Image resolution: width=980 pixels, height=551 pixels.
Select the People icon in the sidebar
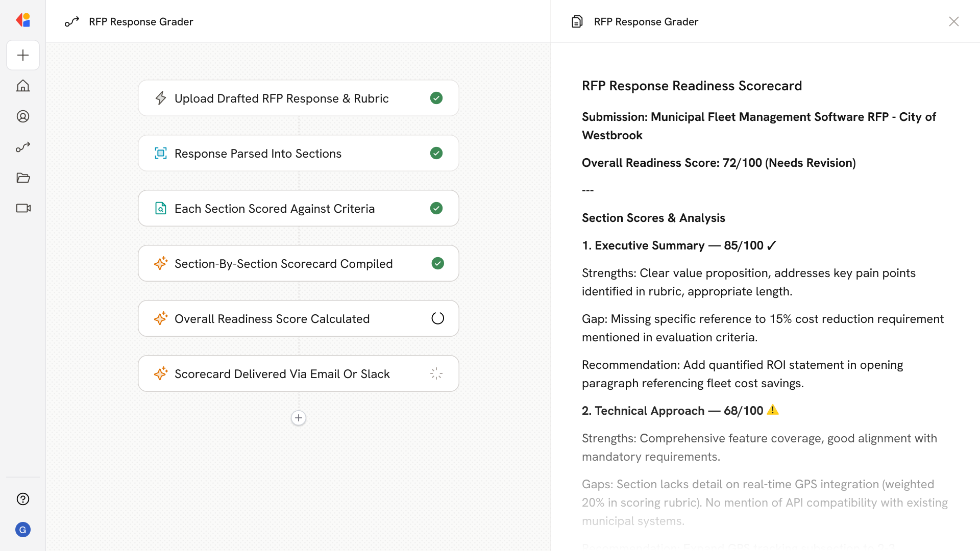23,116
